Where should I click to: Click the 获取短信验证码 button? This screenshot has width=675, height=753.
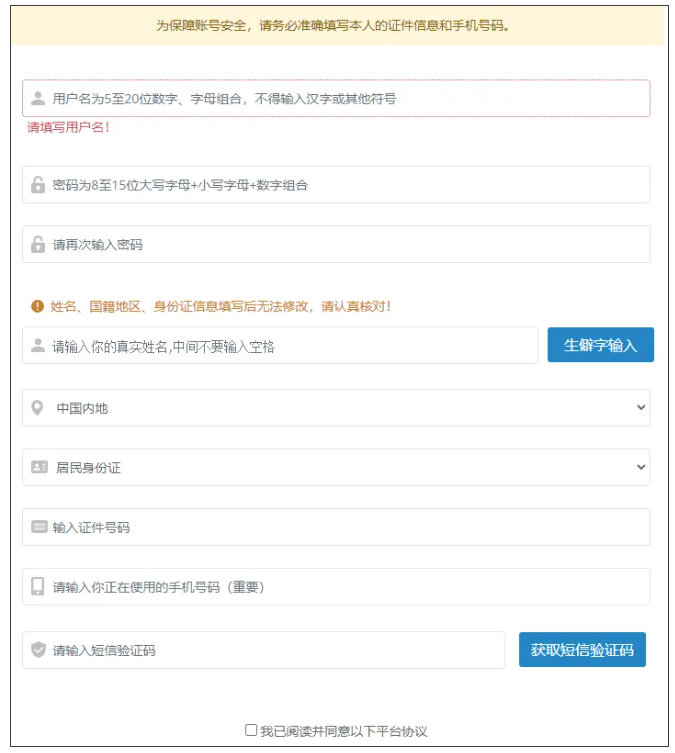click(582, 650)
